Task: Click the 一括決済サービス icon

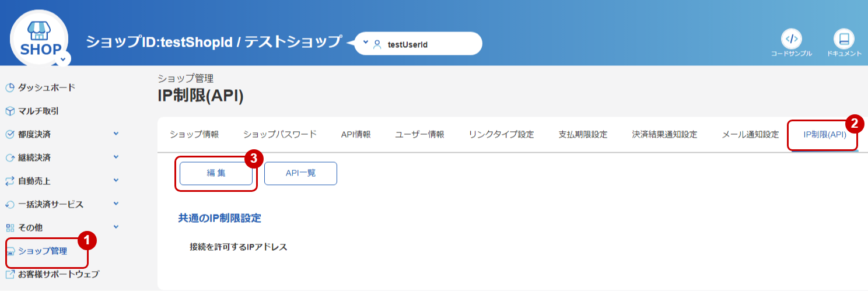Action: 9,205
